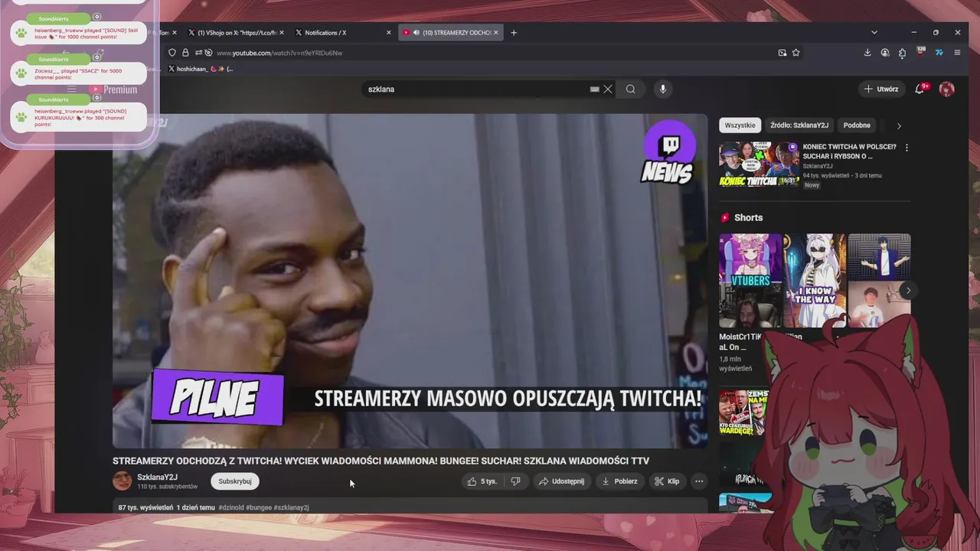Click the browser account profile icon

coord(885,53)
